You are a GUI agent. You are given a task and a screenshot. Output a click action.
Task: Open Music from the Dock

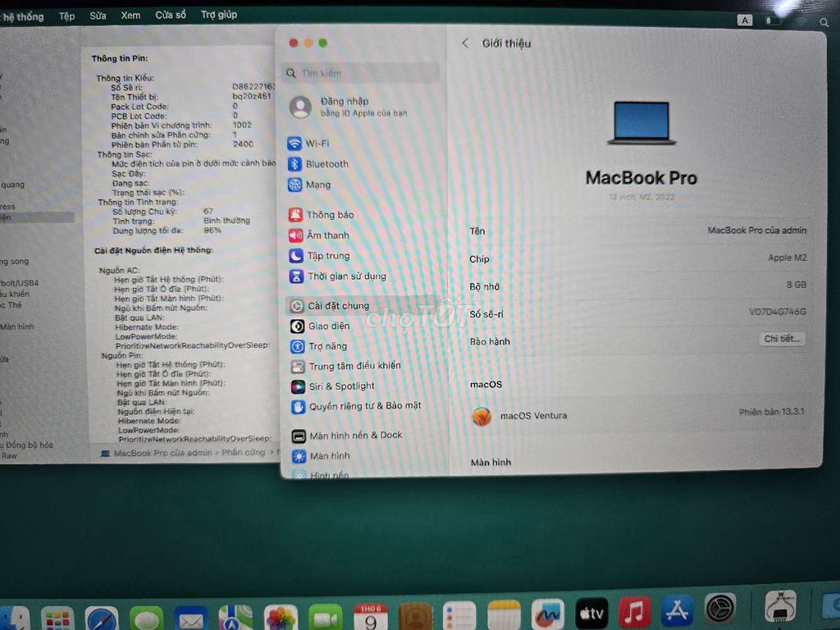(x=634, y=612)
